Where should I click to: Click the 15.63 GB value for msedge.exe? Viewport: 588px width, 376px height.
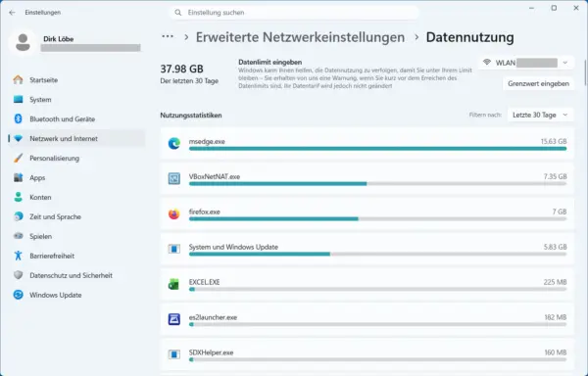[x=554, y=141]
